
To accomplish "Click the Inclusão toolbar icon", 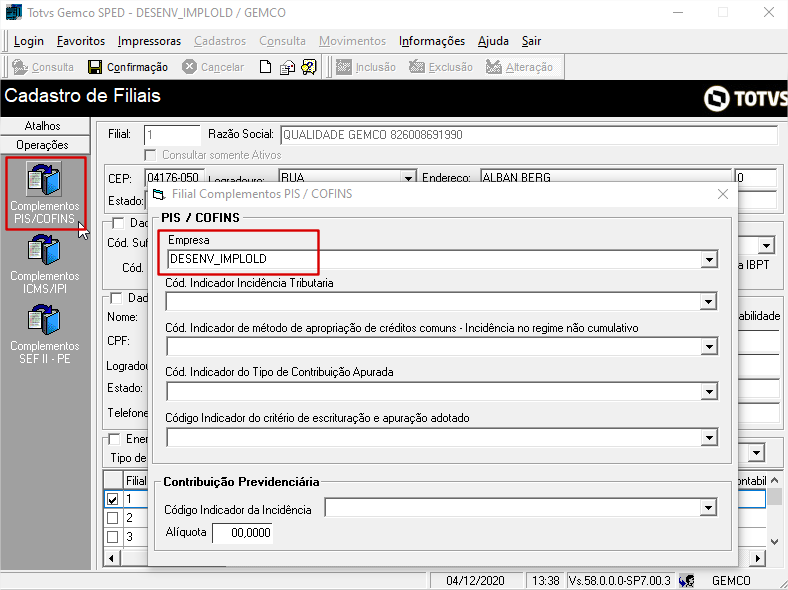I will click(344, 67).
